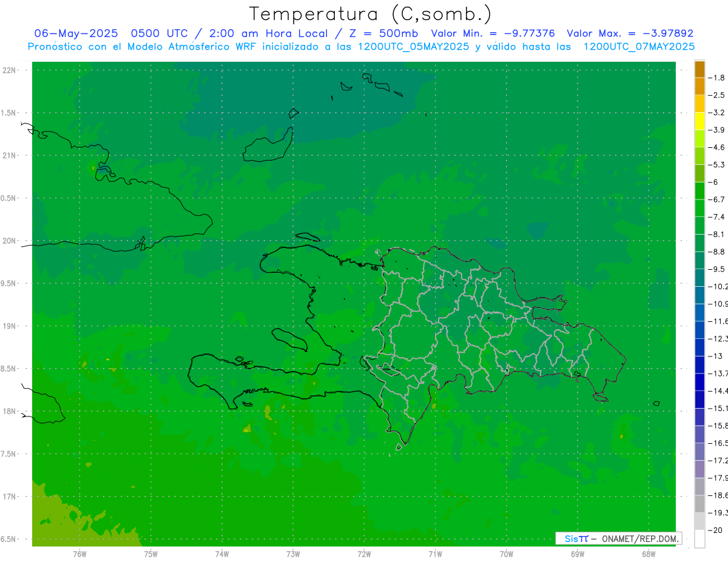Pick the yellow swatch between -3.2 and -3.9
This screenshot has height=562, width=728.
click(699, 121)
